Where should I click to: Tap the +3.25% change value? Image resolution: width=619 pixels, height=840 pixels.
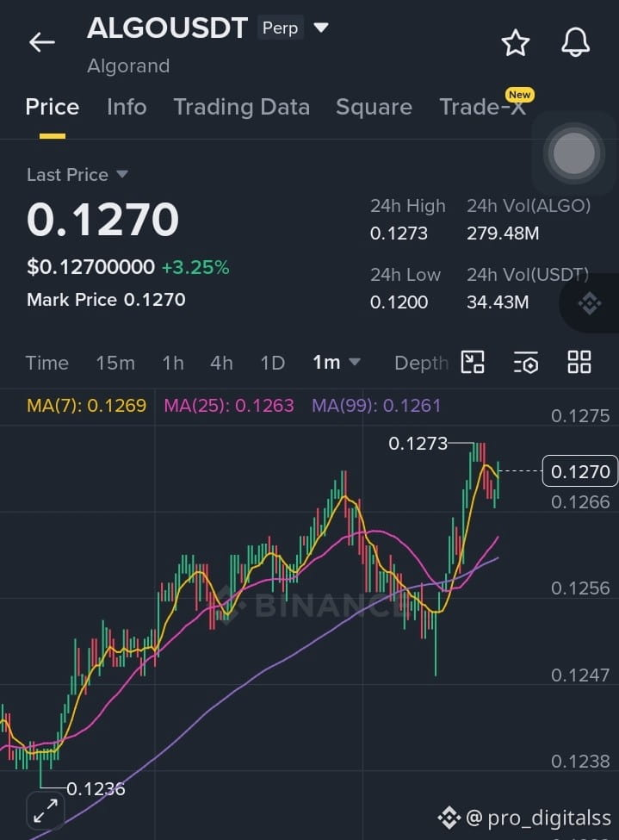pyautogui.click(x=195, y=267)
